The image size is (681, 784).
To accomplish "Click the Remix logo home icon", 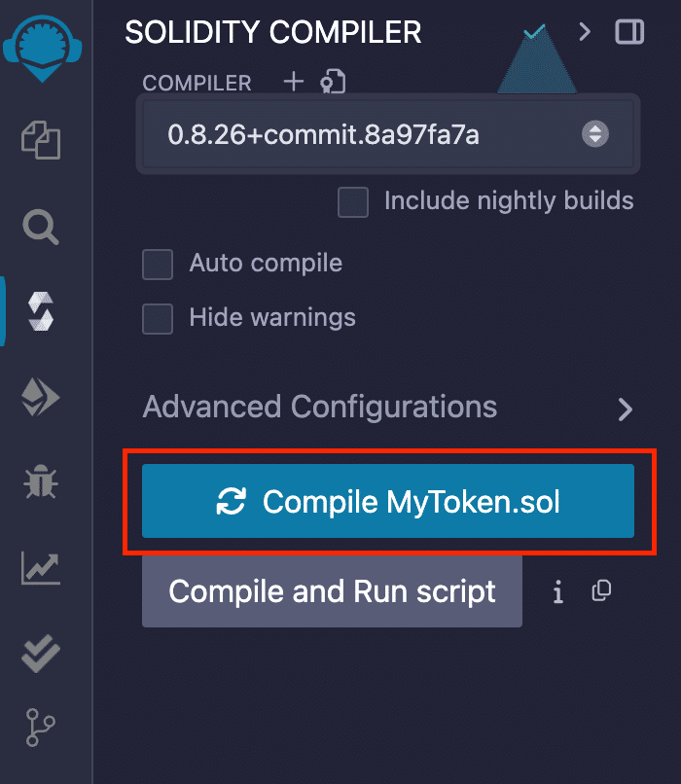I will pos(42,49).
